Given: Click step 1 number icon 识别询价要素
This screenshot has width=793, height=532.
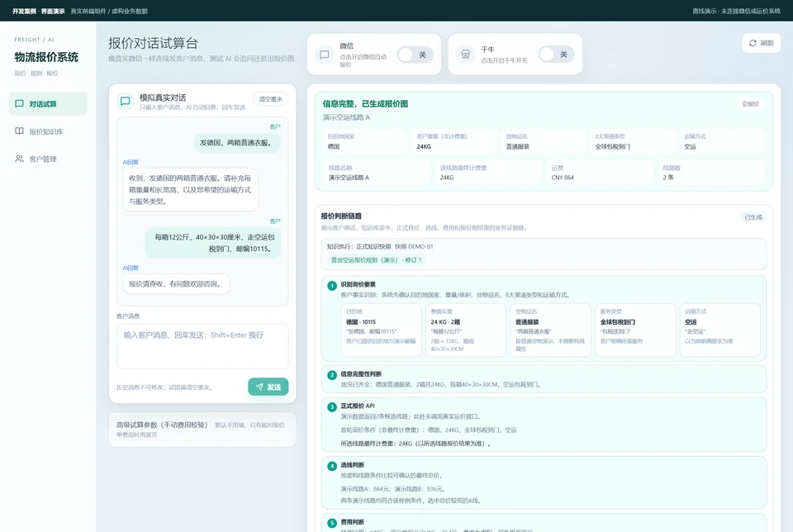Looking at the screenshot, I should click(332, 286).
